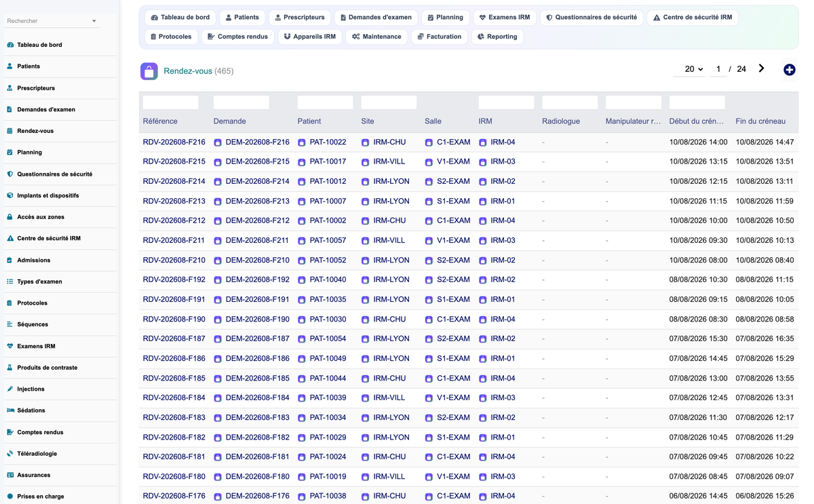Click the Séquences sidebar icon

pos(10,324)
